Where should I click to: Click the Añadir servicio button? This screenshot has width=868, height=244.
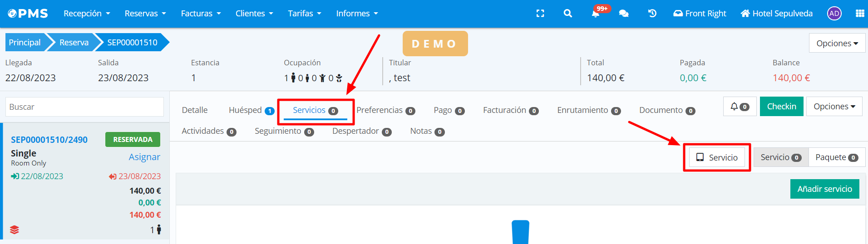point(824,189)
